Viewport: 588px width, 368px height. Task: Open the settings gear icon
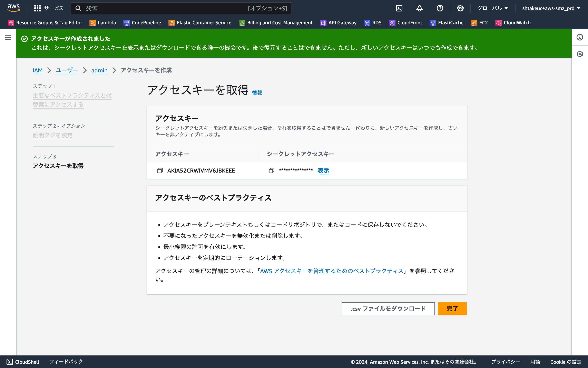pyautogui.click(x=460, y=8)
